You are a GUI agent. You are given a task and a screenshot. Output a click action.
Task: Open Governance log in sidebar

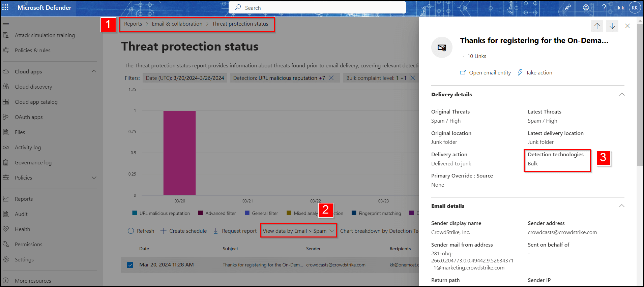click(33, 162)
